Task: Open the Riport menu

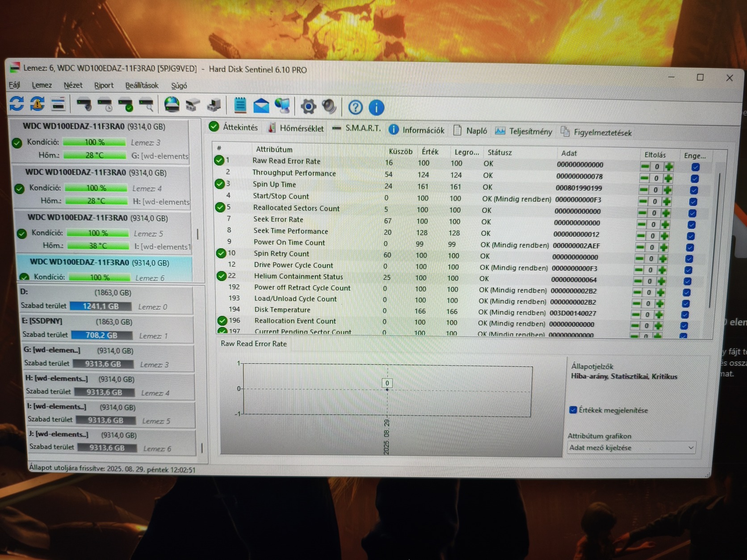Action: 104,85
